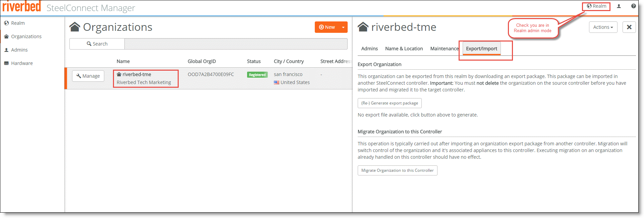
Task: Select Realm in the left sidebar
Action: pyautogui.click(x=14, y=23)
